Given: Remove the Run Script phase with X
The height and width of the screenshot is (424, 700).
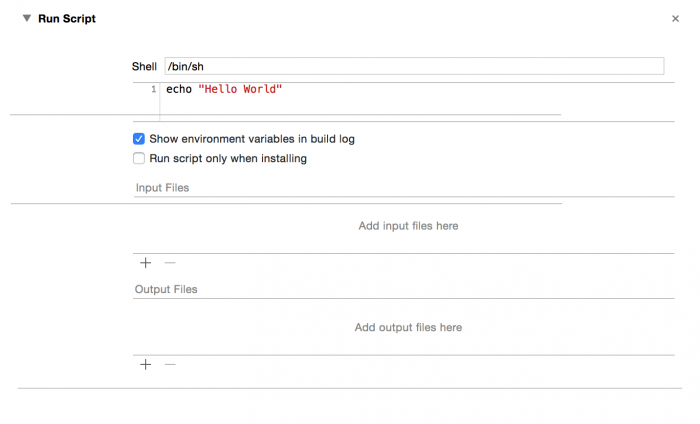Looking at the screenshot, I should [x=675, y=19].
